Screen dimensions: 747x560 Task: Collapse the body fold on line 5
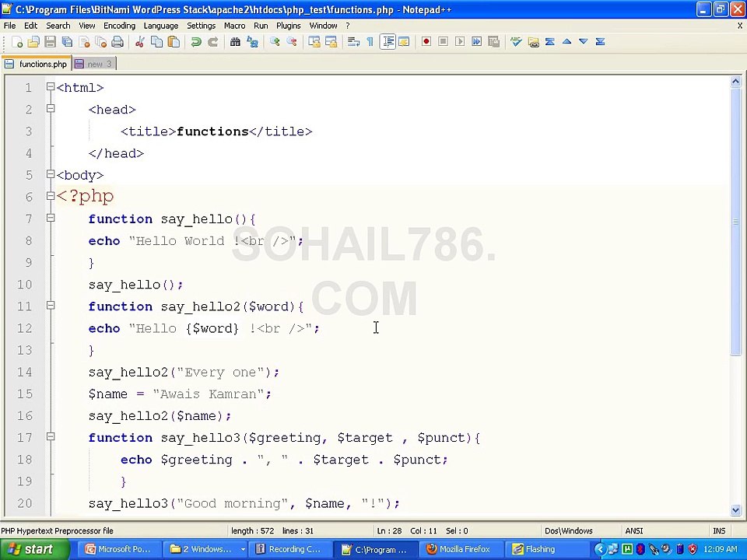pos(51,174)
